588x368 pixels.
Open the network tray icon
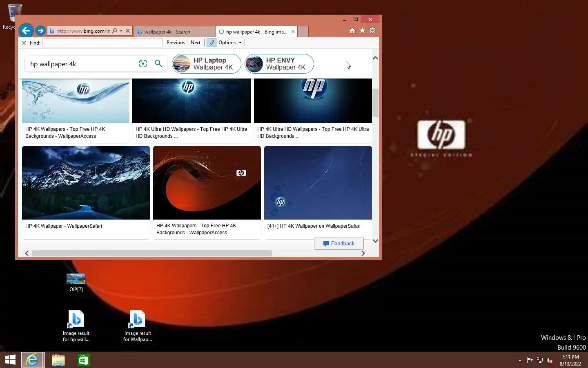539,360
